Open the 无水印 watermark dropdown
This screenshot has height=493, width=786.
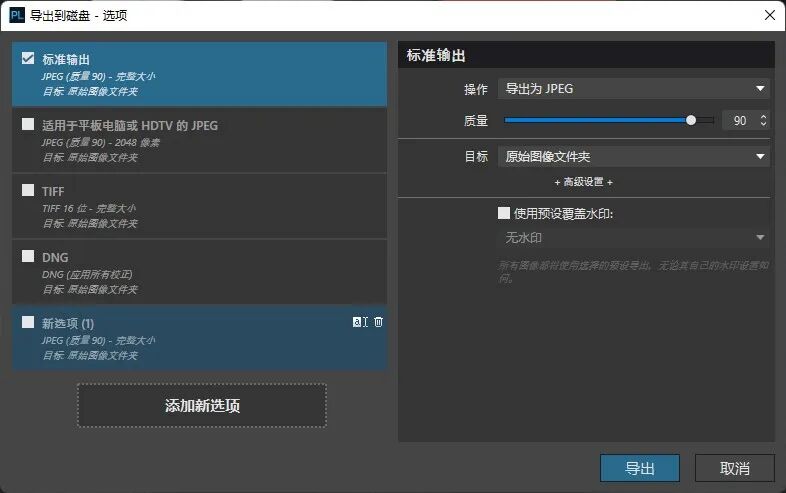[634, 238]
